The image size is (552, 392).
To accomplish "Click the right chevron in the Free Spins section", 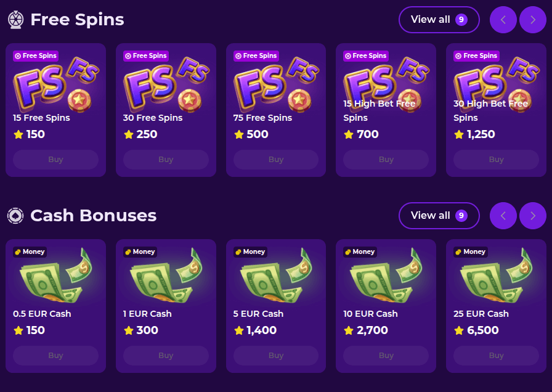I will pyautogui.click(x=532, y=19).
